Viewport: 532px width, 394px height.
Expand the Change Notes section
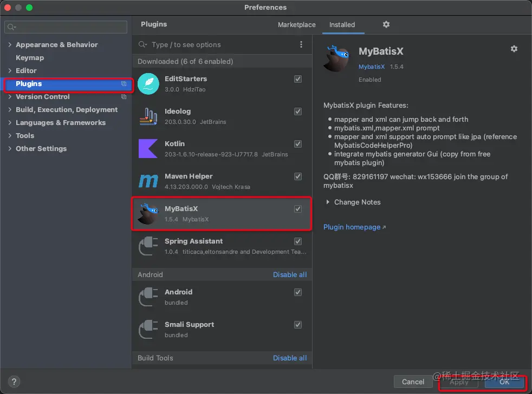328,202
